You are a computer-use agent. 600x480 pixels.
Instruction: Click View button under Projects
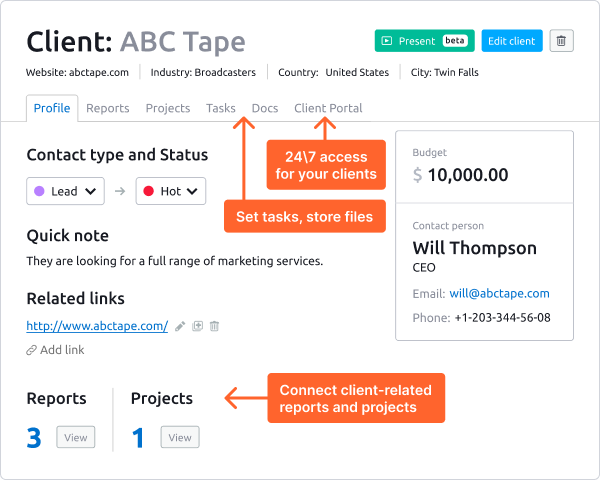(x=180, y=437)
